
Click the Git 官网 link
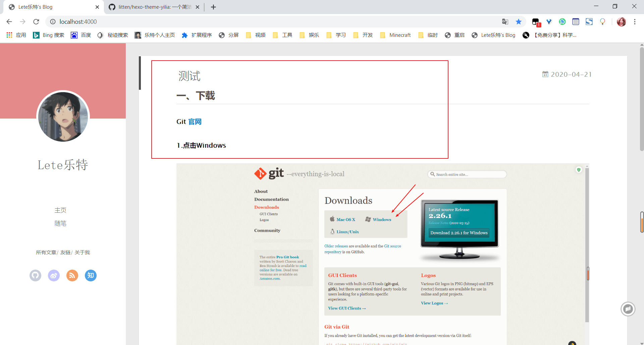point(195,122)
